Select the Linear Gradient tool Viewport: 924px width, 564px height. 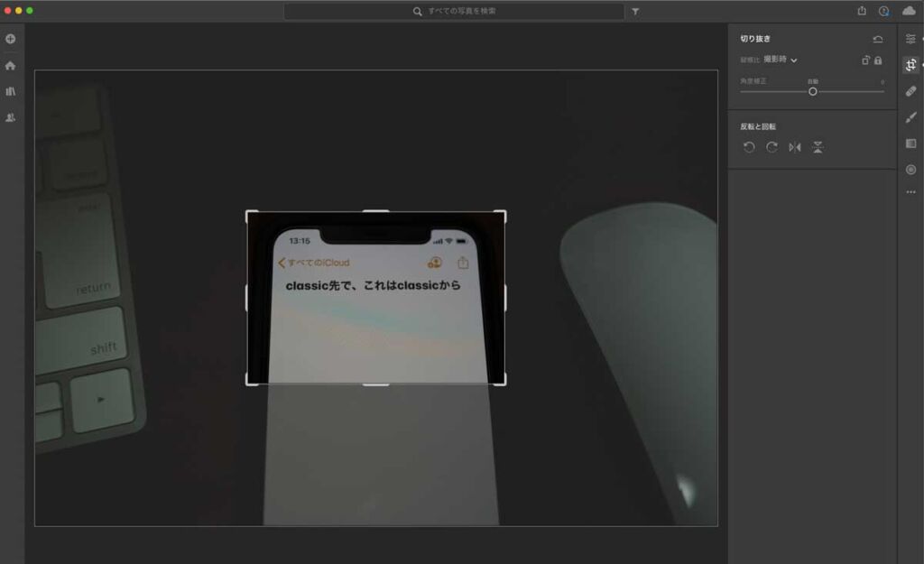[x=911, y=143]
